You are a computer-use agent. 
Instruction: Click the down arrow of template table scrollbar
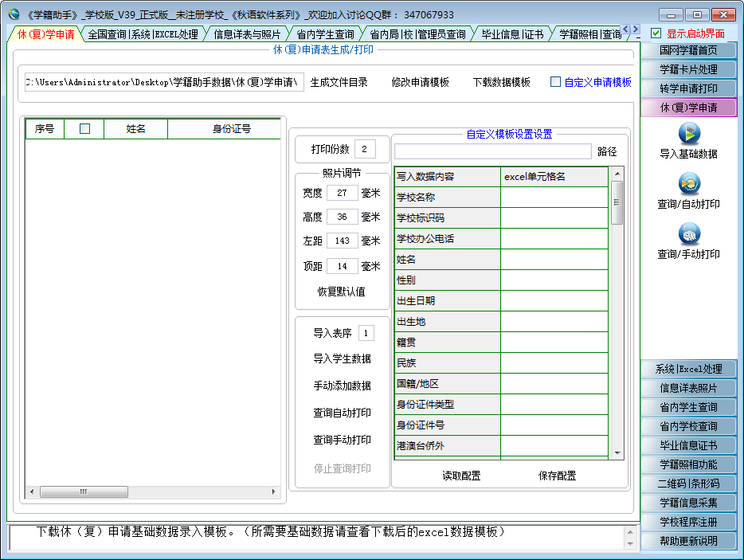(x=617, y=452)
